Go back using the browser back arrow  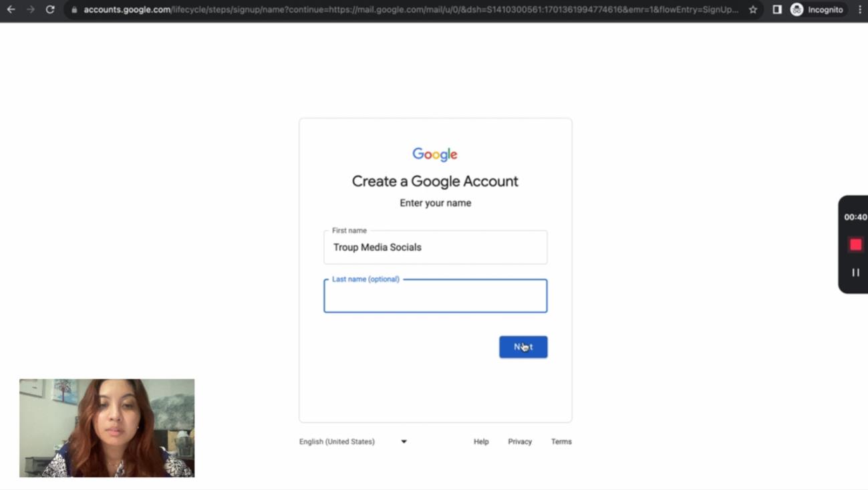point(11,9)
